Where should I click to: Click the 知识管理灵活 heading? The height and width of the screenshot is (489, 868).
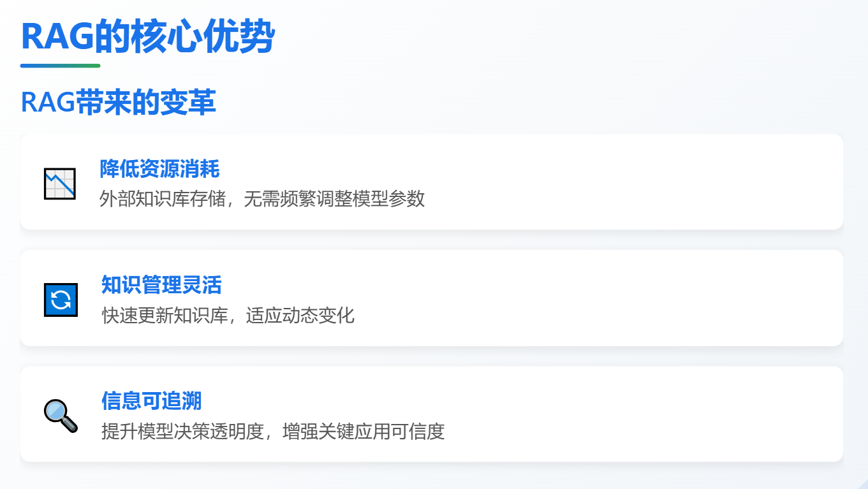point(161,285)
